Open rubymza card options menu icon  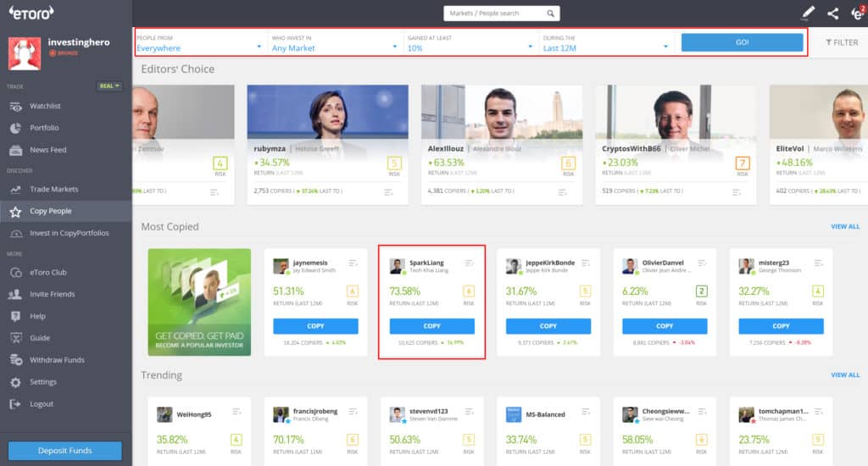[x=388, y=192]
